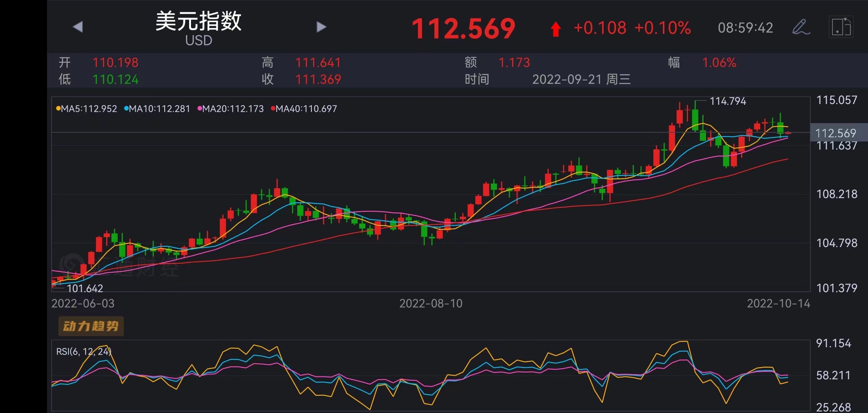The image size is (868, 413).
Task: Select the last candlestick near 2022-10-14
Action: click(x=787, y=133)
